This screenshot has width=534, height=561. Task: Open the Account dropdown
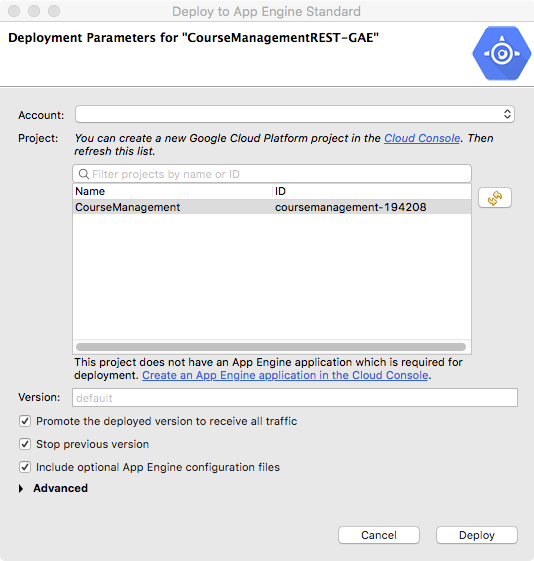295,114
